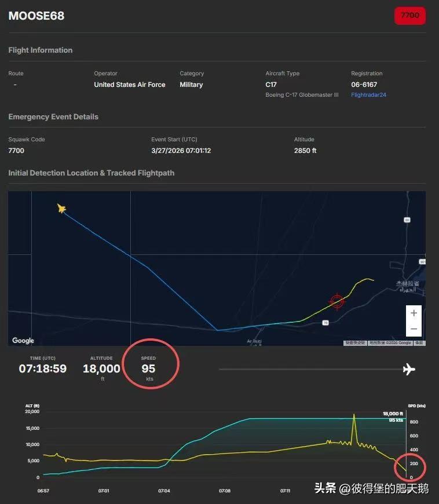Click the Boeing C-17 Globemaster III text
The height and width of the screenshot is (504, 439).
pos(302,95)
